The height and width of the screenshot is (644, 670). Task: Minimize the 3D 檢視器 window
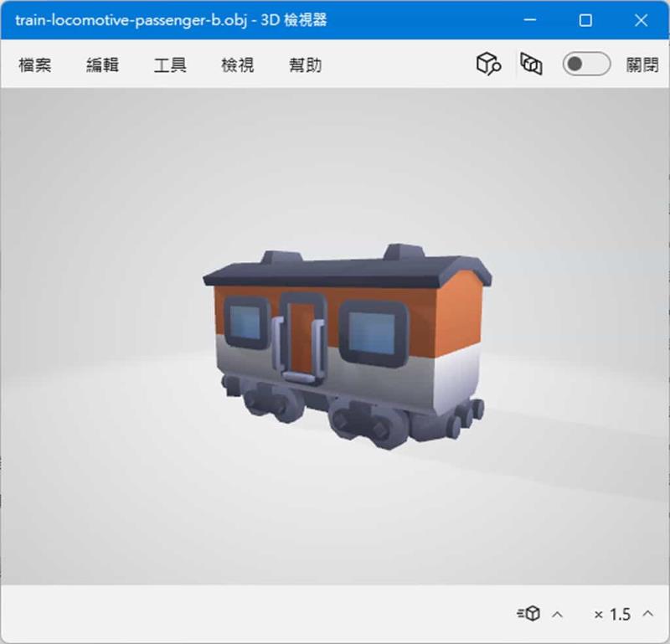(530, 19)
